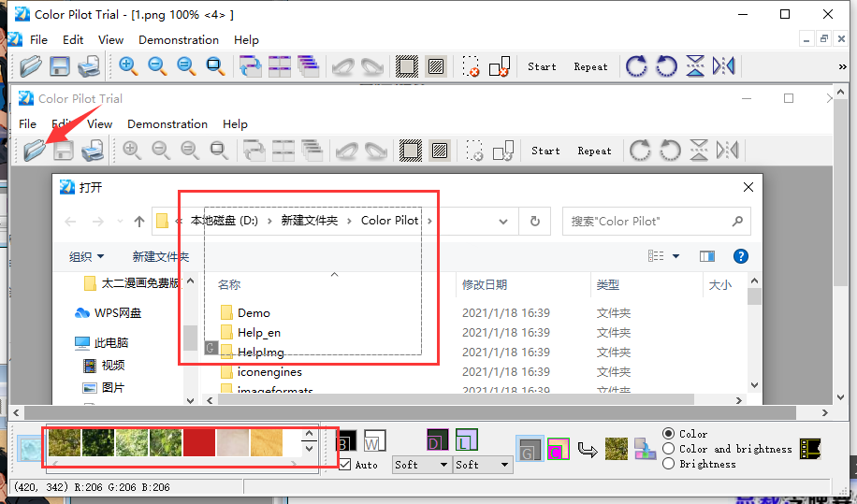Viewport: 857px width, 504px height.
Task: Close the 打开 dialog with X
Action: tap(748, 187)
